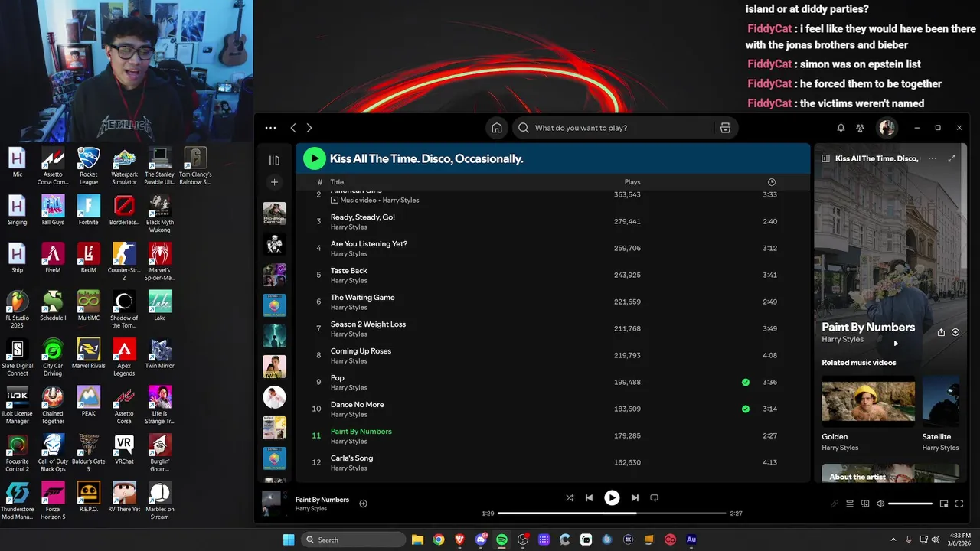Go back with the left chevron
Image resolution: width=980 pixels, height=551 pixels.
[x=293, y=128]
